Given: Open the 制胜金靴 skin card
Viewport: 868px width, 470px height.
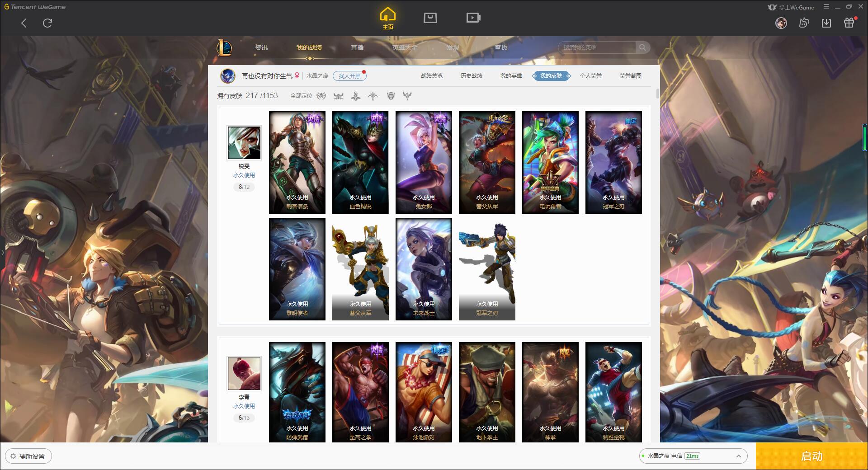Looking at the screenshot, I should [613, 392].
